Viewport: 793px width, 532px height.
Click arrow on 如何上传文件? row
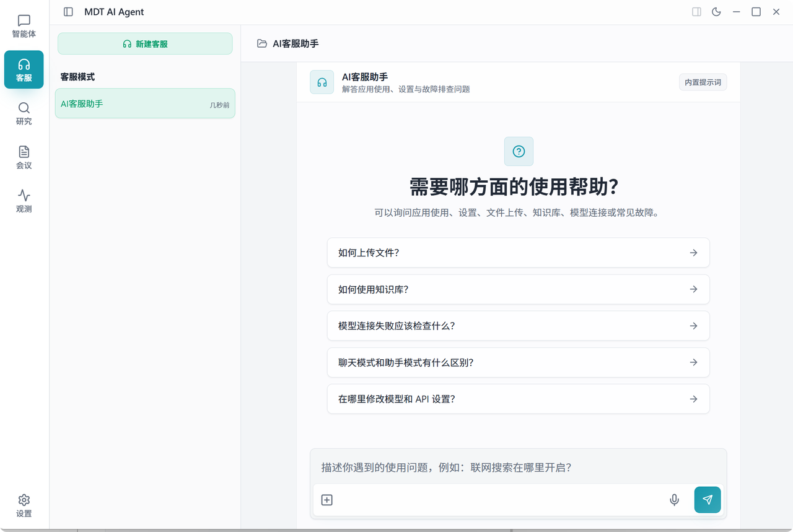pos(694,253)
